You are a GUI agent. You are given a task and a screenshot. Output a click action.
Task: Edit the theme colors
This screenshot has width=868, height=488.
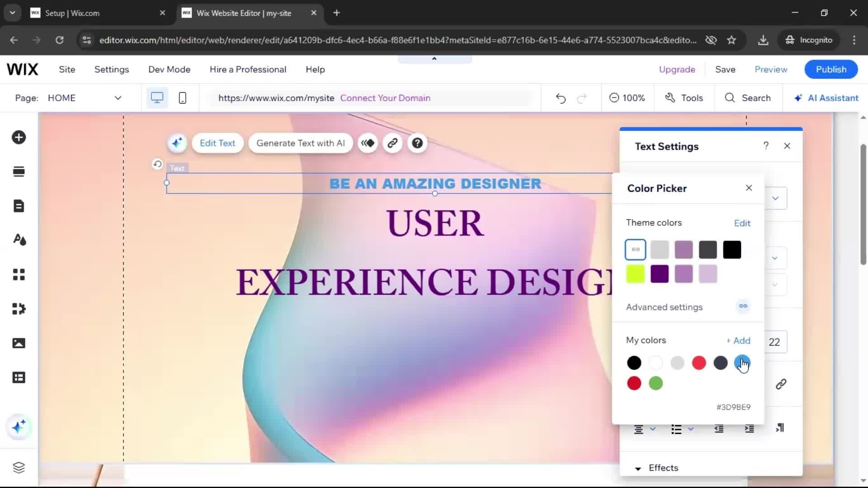(x=742, y=223)
